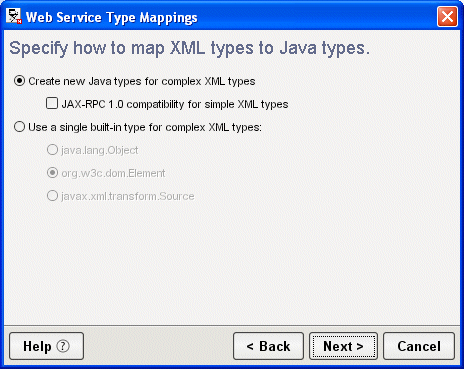The width and height of the screenshot is (464, 369).
Task: Proceed with the Next button
Action: point(343,346)
